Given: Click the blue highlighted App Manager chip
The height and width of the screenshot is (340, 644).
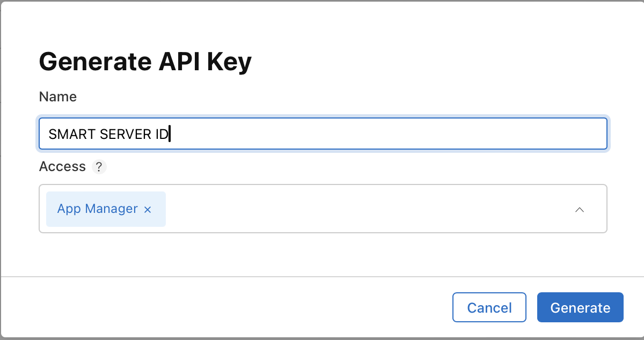Looking at the screenshot, I should point(97,209).
